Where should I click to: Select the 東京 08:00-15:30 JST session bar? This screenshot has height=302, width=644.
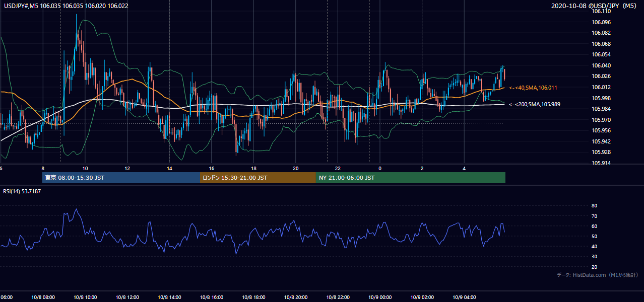pyautogui.click(x=121, y=178)
